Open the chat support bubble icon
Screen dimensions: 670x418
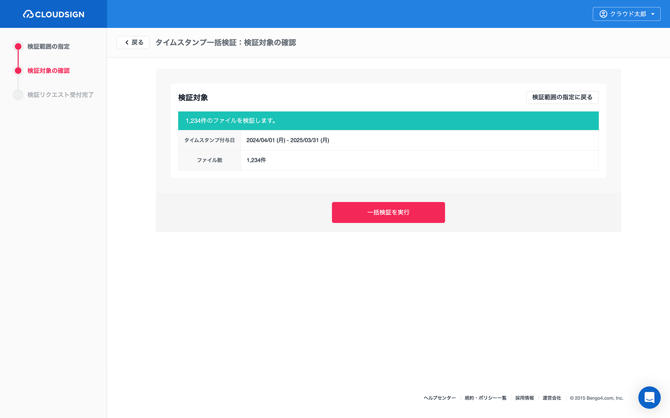click(x=649, y=397)
